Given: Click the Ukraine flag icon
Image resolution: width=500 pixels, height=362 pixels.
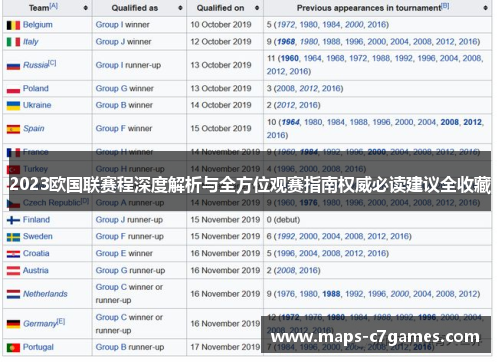Looking at the screenshot, I should pos(13,106).
